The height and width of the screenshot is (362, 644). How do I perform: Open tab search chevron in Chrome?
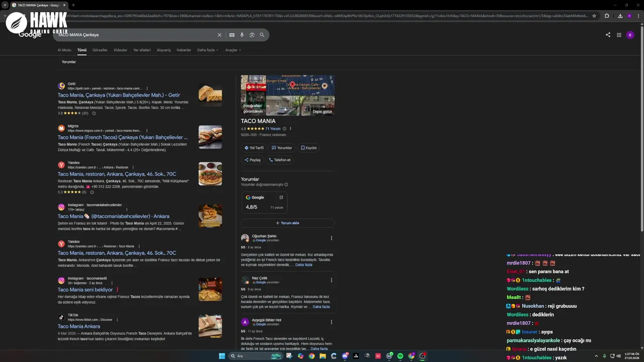5,5
